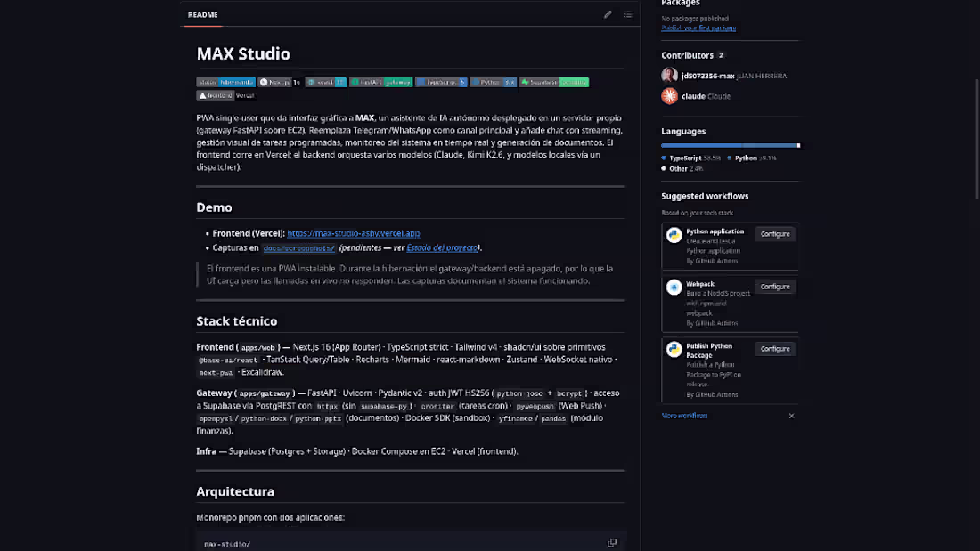
Task: Configure the Webpack workflow
Action: click(x=775, y=286)
